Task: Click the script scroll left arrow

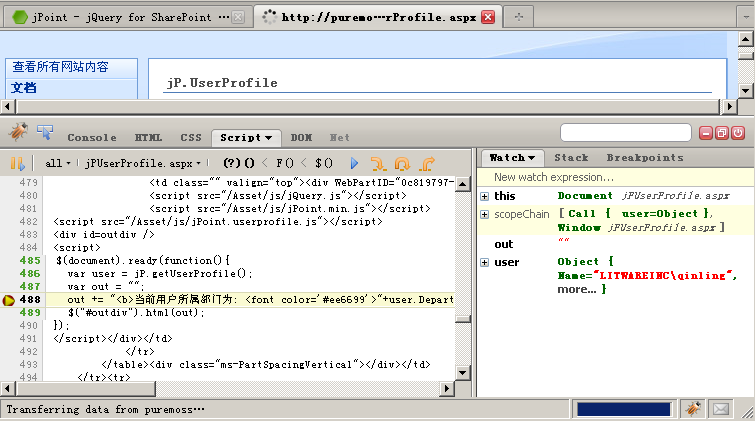Action: coord(7,388)
